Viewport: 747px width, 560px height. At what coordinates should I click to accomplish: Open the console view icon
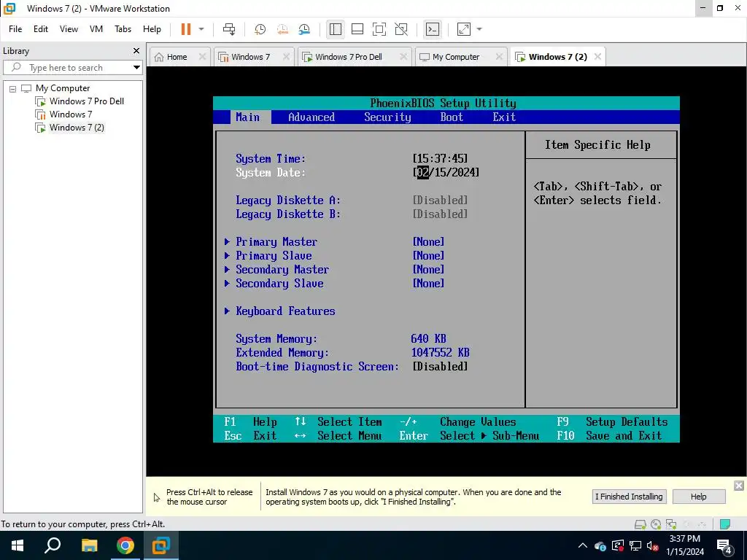tap(433, 29)
